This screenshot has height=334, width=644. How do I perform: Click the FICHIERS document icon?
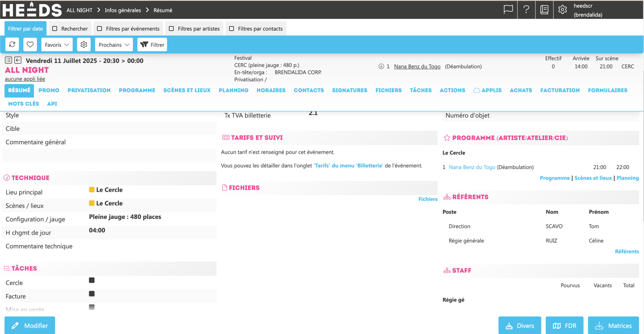point(225,188)
